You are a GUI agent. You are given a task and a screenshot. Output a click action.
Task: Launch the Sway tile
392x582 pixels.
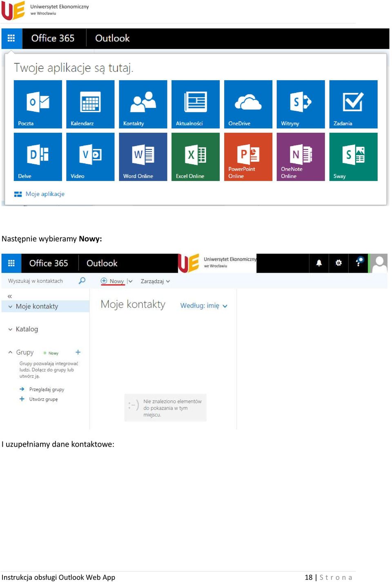click(x=353, y=157)
